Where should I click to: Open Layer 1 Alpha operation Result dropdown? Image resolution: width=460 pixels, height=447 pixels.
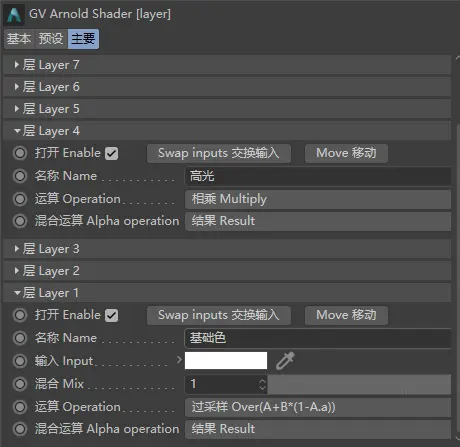click(318, 429)
